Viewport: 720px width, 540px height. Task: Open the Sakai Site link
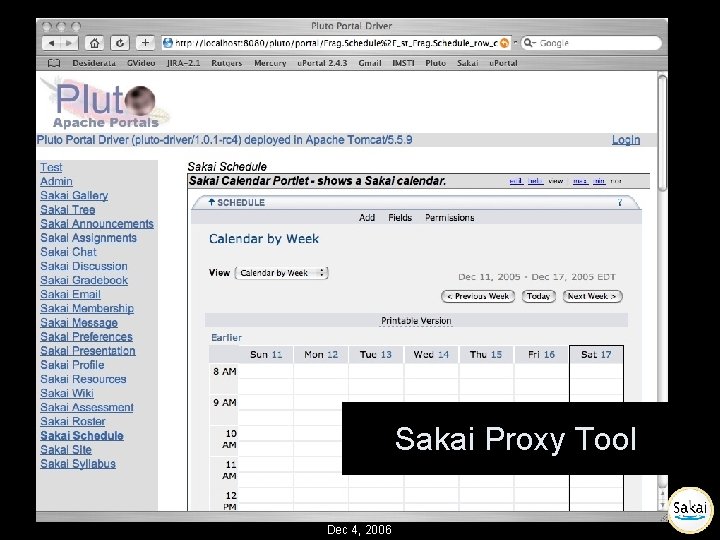coord(66,450)
